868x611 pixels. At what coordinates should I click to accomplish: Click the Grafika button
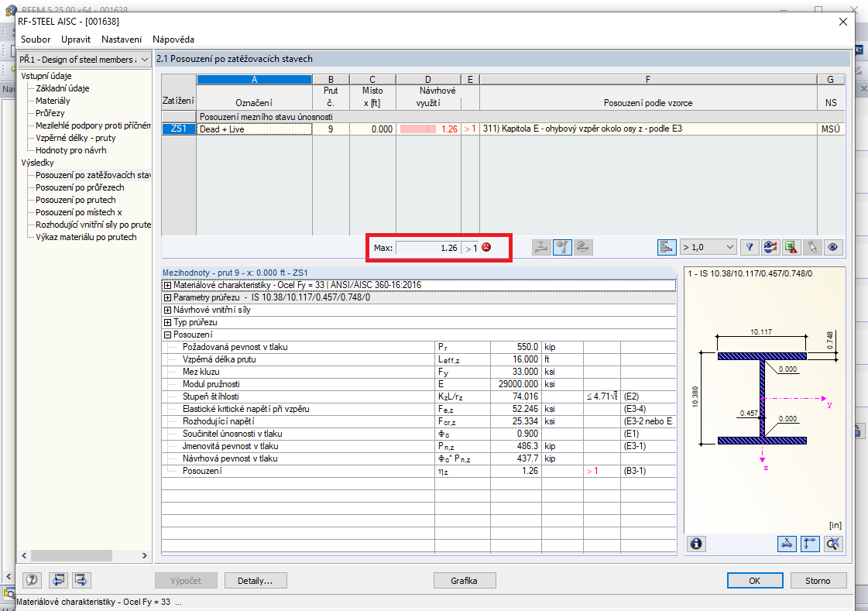click(464, 581)
